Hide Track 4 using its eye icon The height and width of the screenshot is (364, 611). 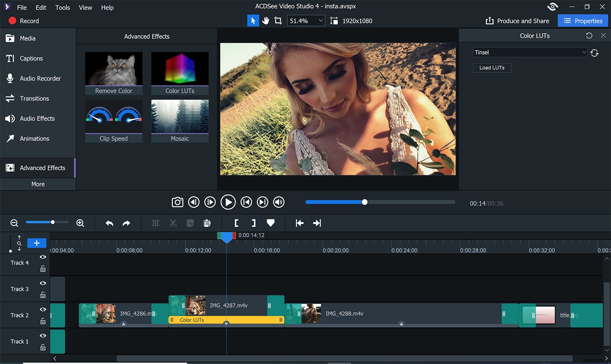coord(43,257)
